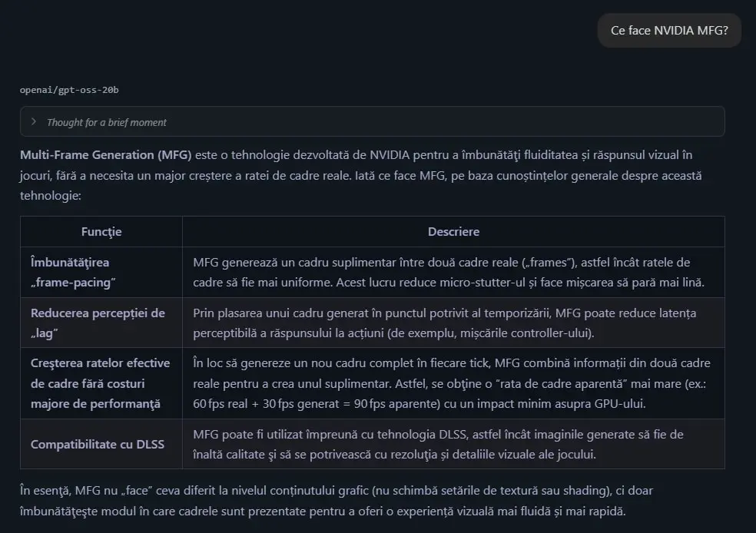Expand the "Thought for a brief moment" section
Viewport: 756px width, 533px height.
372,122
